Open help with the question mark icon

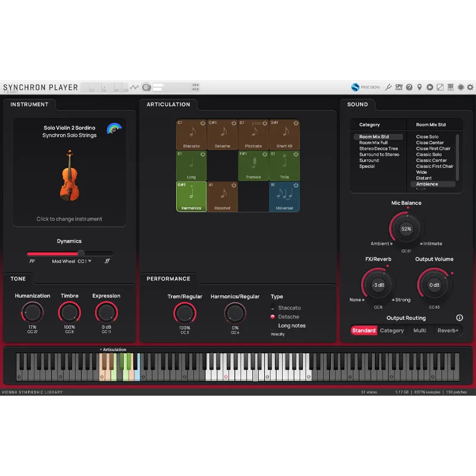tap(409, 87)
